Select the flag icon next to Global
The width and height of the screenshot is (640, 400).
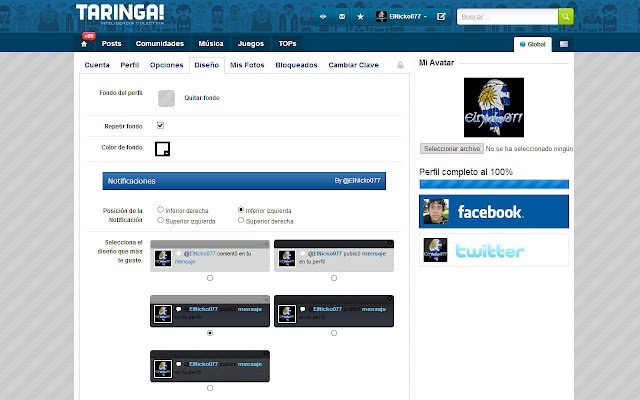564,44
